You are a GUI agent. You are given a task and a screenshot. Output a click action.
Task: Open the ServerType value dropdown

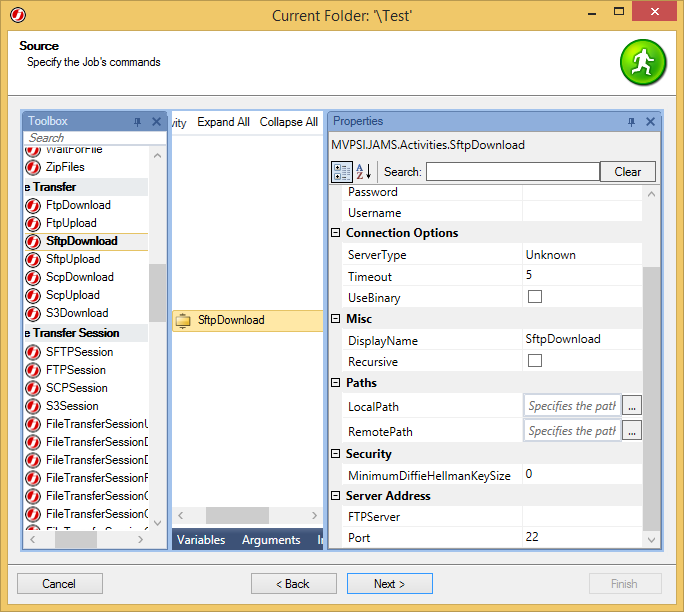pyautogui.click(x=582, y=255)
